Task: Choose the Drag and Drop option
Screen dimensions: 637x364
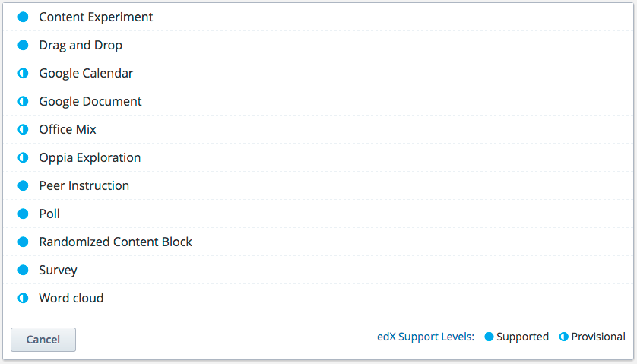Action: pos(81,45)
